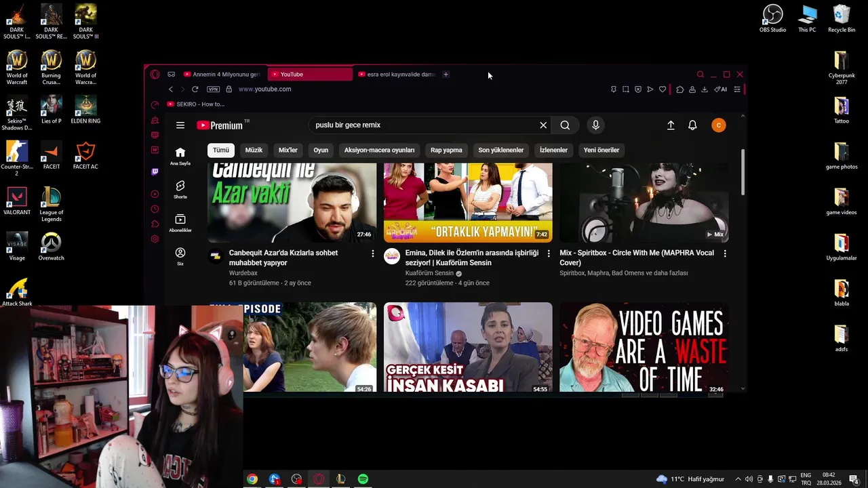Open options for Canbequit Azar video
This screenshot has height=488, width=868.
tap(372, 253)
